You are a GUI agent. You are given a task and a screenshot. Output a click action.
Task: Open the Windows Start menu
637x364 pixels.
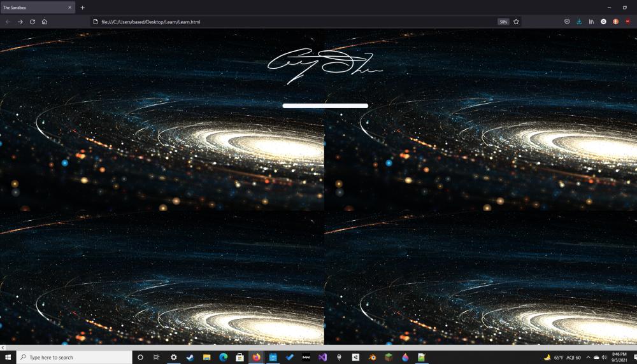(x=8, y=357)
